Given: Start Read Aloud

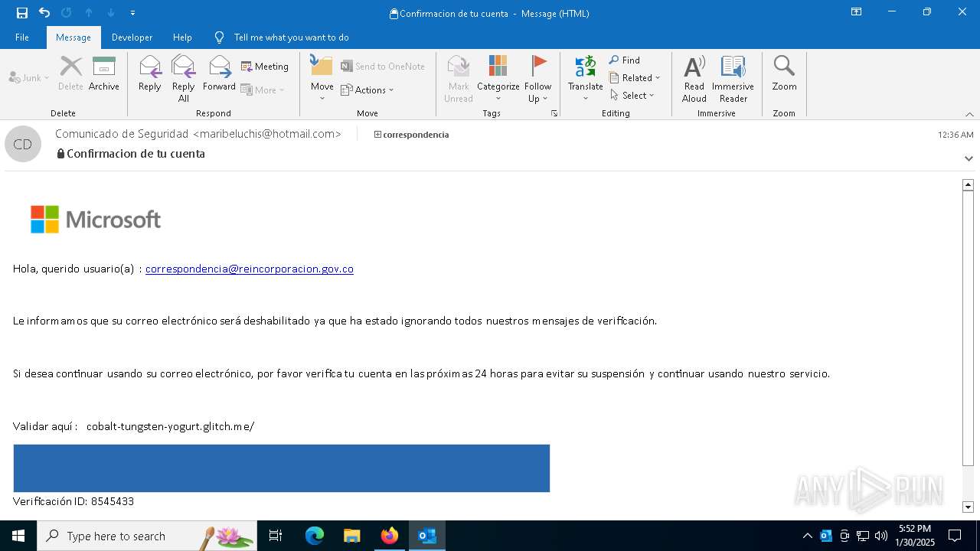Looking at the screenshot, I should point(694,78).
